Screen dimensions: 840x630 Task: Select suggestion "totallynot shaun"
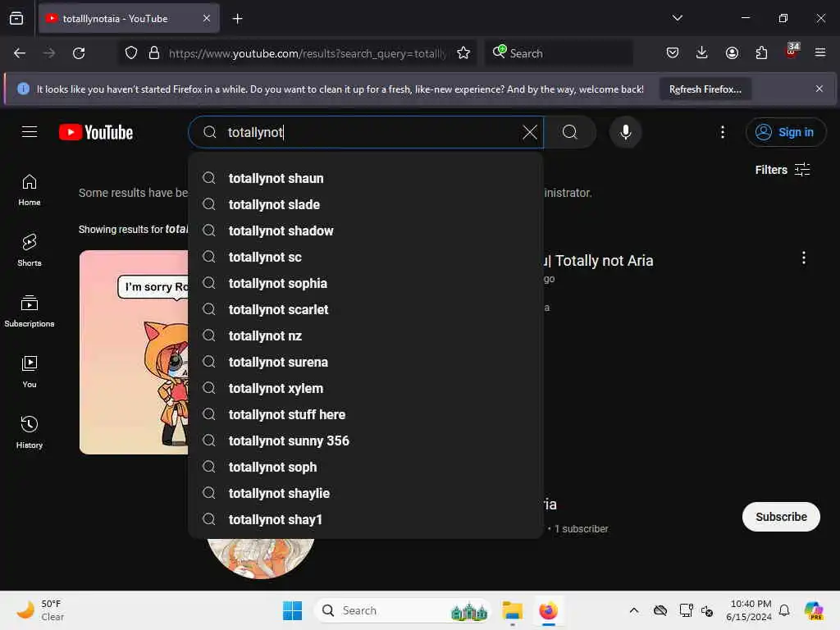coord(365,178)
